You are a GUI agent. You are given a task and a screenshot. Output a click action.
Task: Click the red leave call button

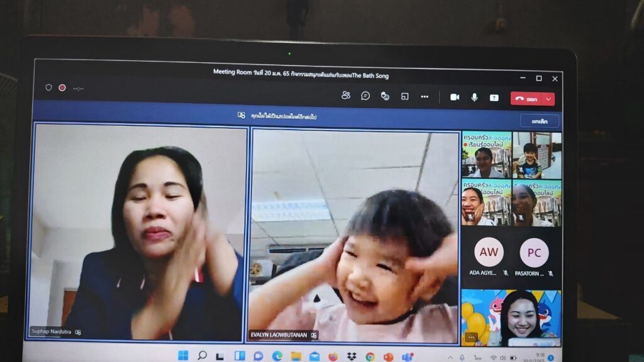(527, 99)
